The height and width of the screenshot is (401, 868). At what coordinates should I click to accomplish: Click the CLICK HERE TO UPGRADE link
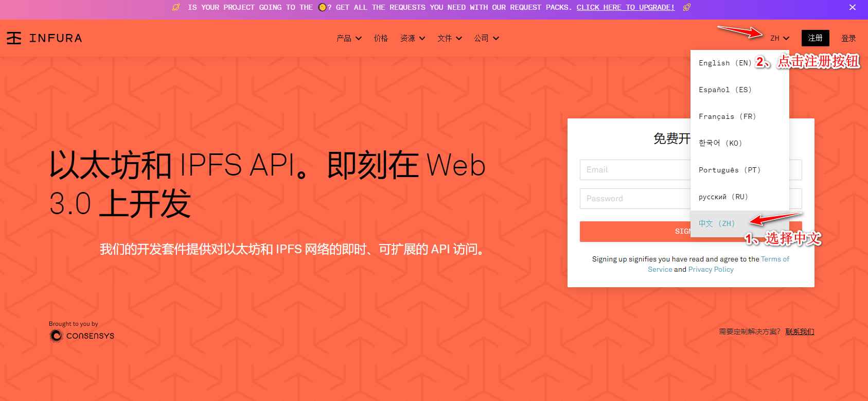(625, 7)
